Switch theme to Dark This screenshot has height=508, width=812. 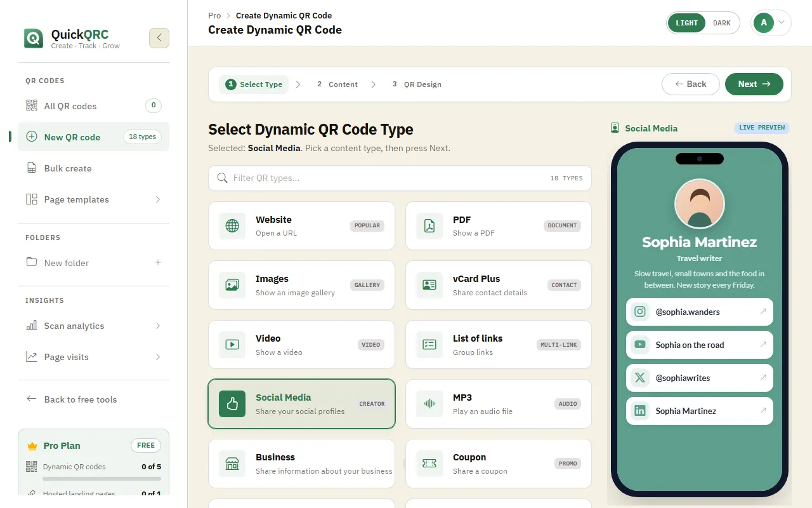point(722,23)
